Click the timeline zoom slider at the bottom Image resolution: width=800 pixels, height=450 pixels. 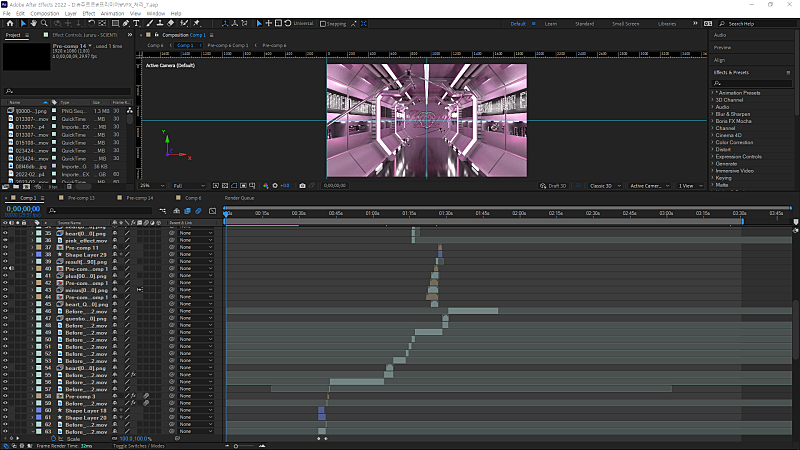pos(244,446)
